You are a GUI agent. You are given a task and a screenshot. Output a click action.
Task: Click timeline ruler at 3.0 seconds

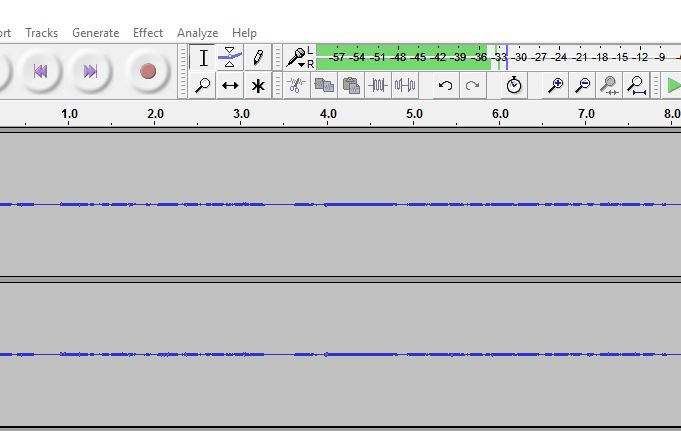click(241, 115)
